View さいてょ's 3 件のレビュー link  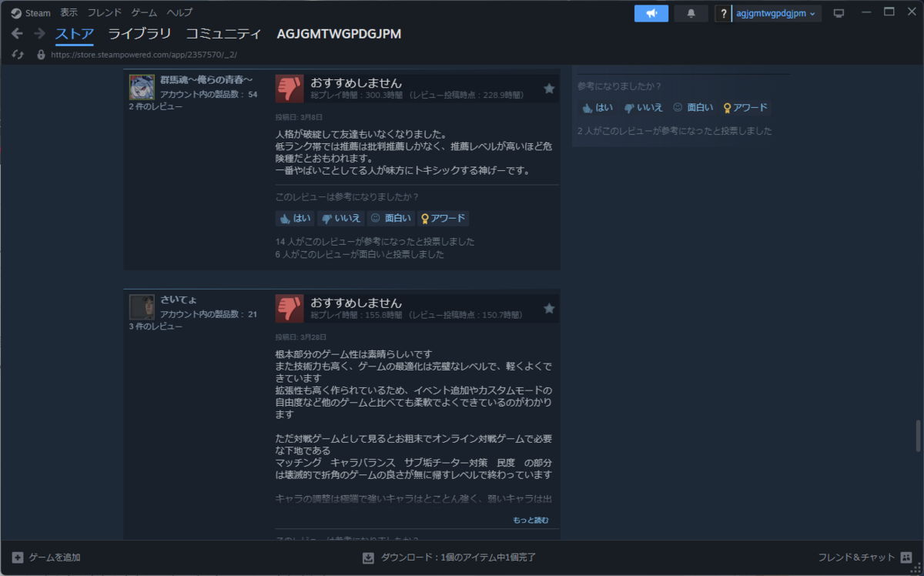(x=156, y=327)
